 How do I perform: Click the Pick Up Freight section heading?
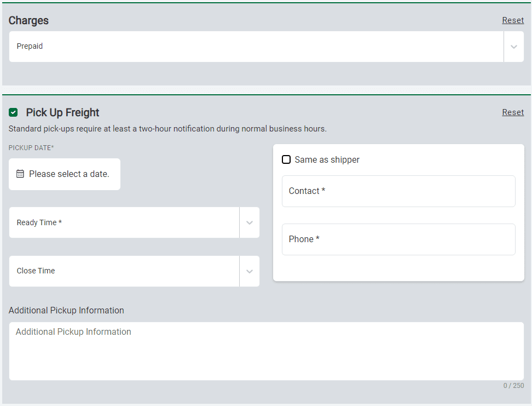click(x=62, y=112)
